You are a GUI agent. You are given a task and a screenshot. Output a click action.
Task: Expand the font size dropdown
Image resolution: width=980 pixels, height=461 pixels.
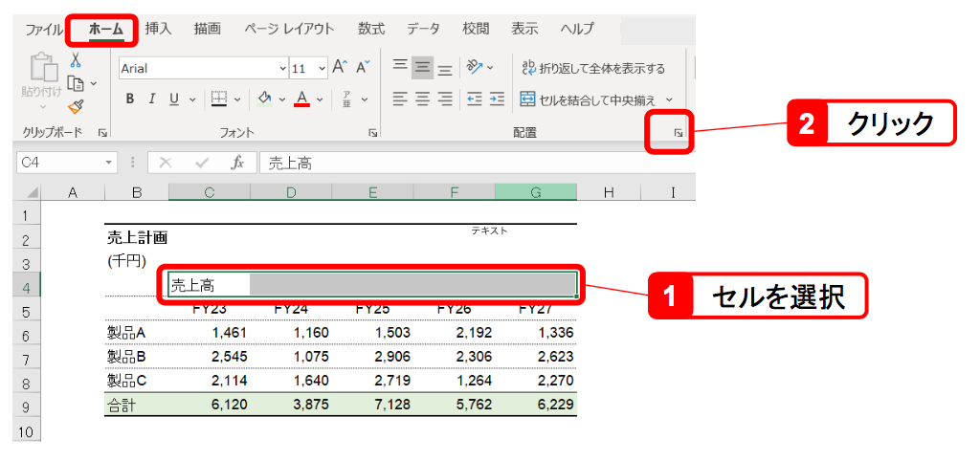[322, 69]
